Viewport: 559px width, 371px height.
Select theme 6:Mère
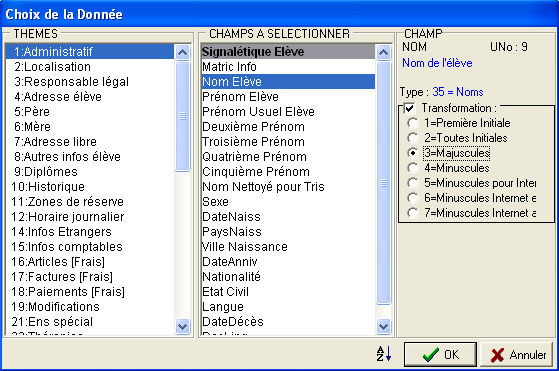click(x=89, y=127)
